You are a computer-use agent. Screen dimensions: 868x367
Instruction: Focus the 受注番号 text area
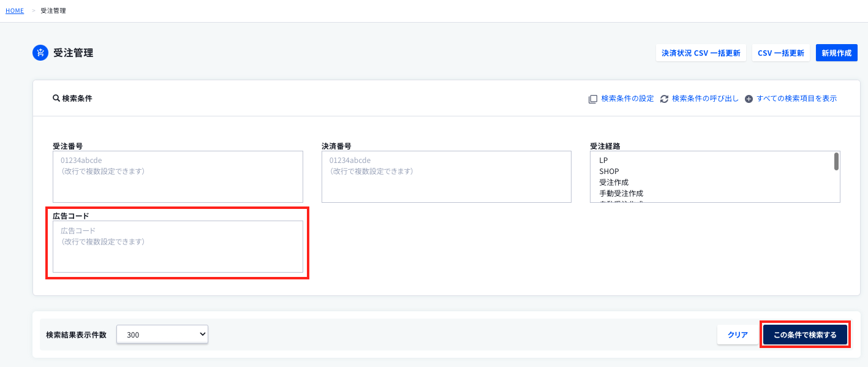(x=178, y=176)
